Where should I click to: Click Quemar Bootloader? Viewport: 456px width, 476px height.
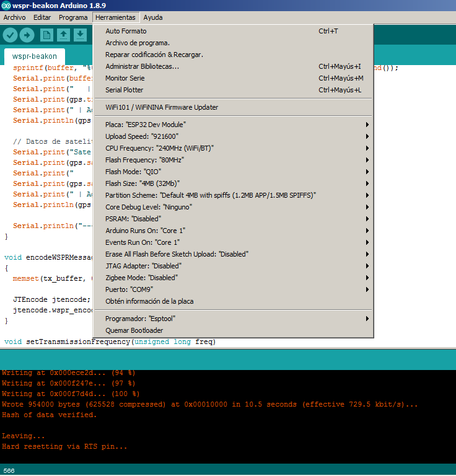134,330
